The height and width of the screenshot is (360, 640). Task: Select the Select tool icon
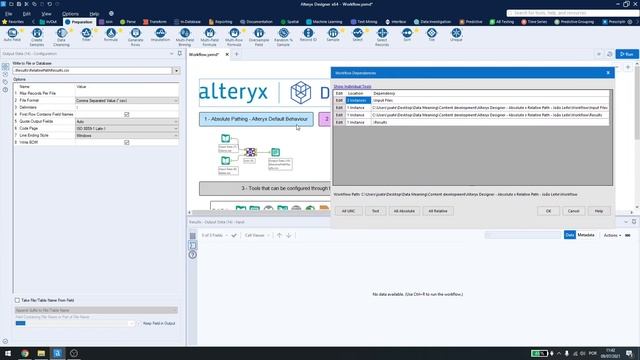coord(358,33)
